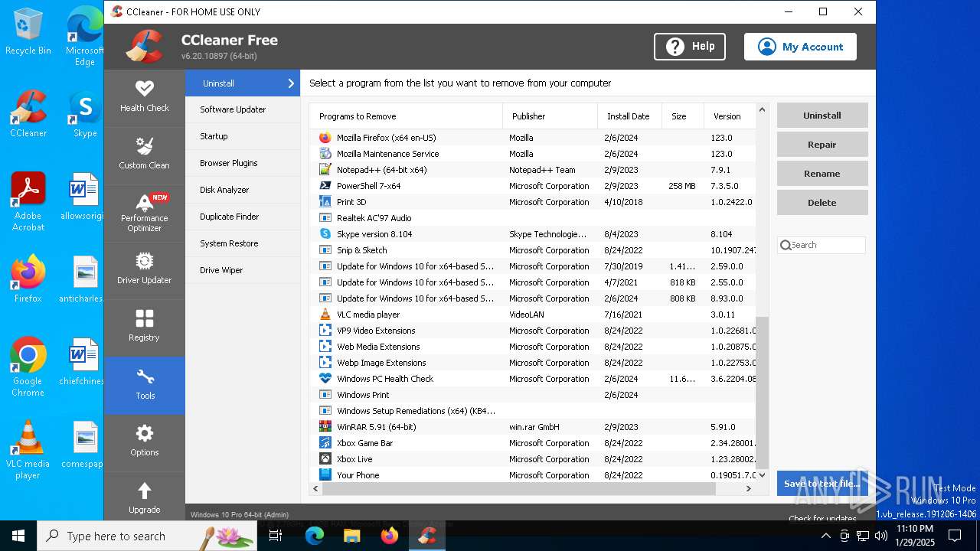Sort by Programs to Remove column
Image resolution: width=980 pixels, height=551 pixels.
(406, 116)
